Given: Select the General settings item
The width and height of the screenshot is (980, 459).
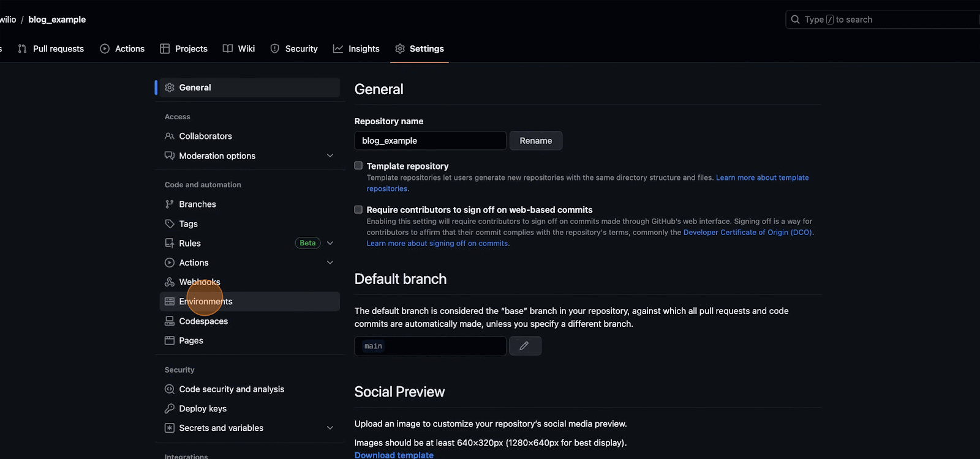Looking at the screenshot, I should point(250,88).
